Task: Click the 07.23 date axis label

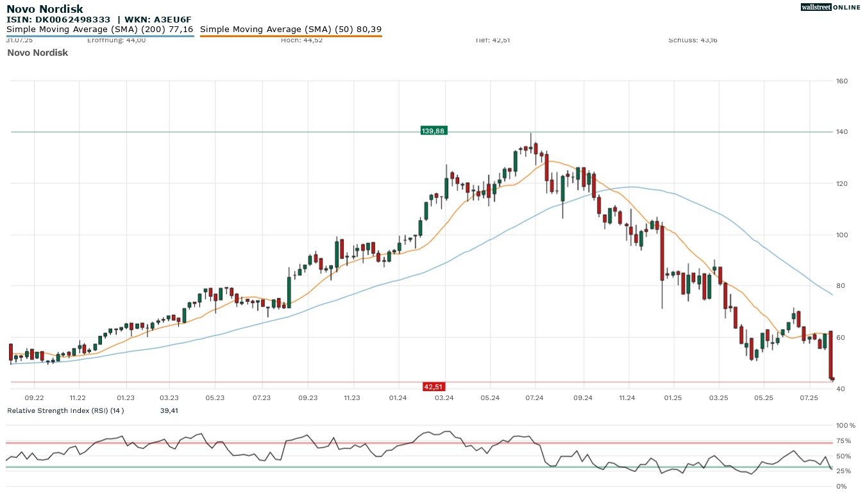Action: click(x=262, y=398)
